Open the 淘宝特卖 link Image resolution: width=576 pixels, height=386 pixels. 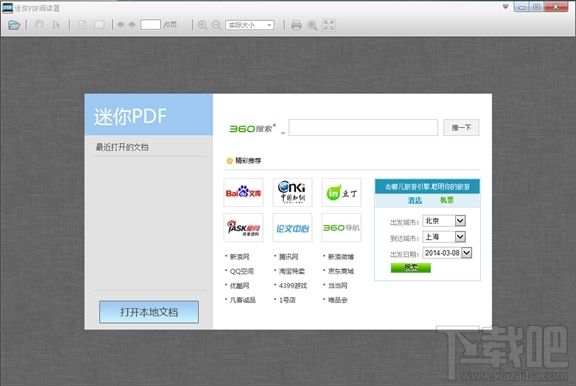(x=292, y=271)
